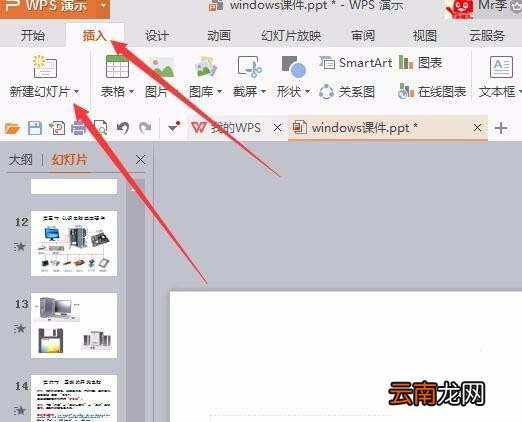Click the slide thumbnail pane scrollbar
This screenshot has height=422, width=522.
(x=136, y=300)
